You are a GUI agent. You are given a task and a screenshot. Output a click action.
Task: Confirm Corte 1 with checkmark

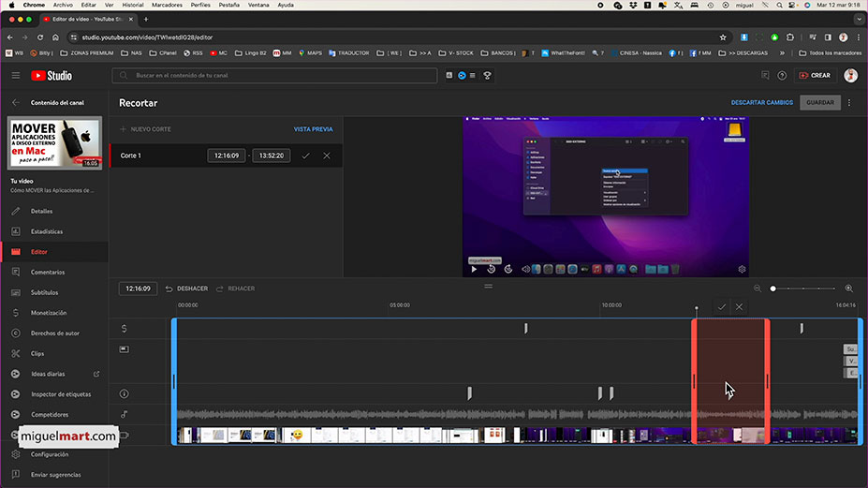point(305,155)
